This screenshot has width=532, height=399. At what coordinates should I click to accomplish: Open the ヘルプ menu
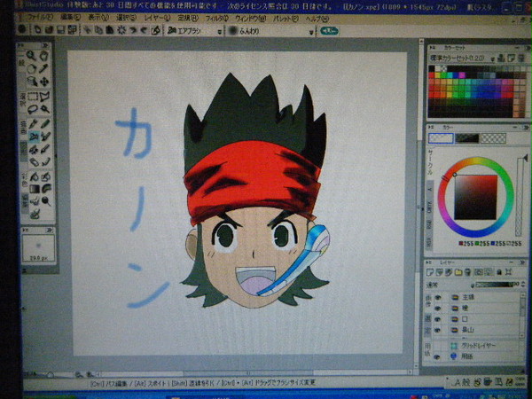(x=317, y=19)
